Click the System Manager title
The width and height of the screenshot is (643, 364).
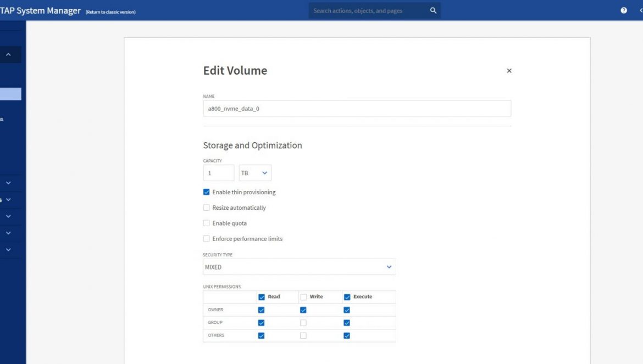click(40, 10)
